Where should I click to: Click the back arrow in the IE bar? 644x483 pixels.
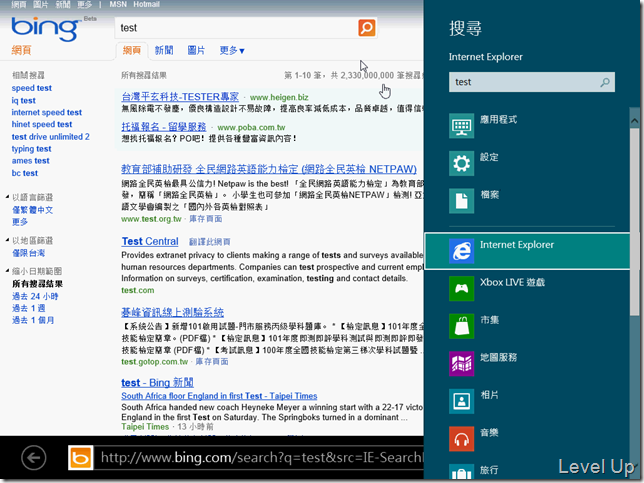click(x=34, y=458)
